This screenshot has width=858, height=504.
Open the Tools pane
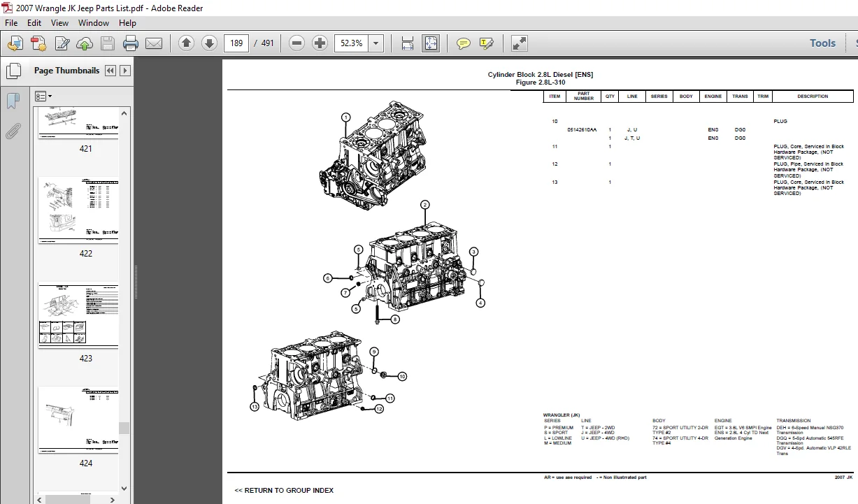pos(822,43)
